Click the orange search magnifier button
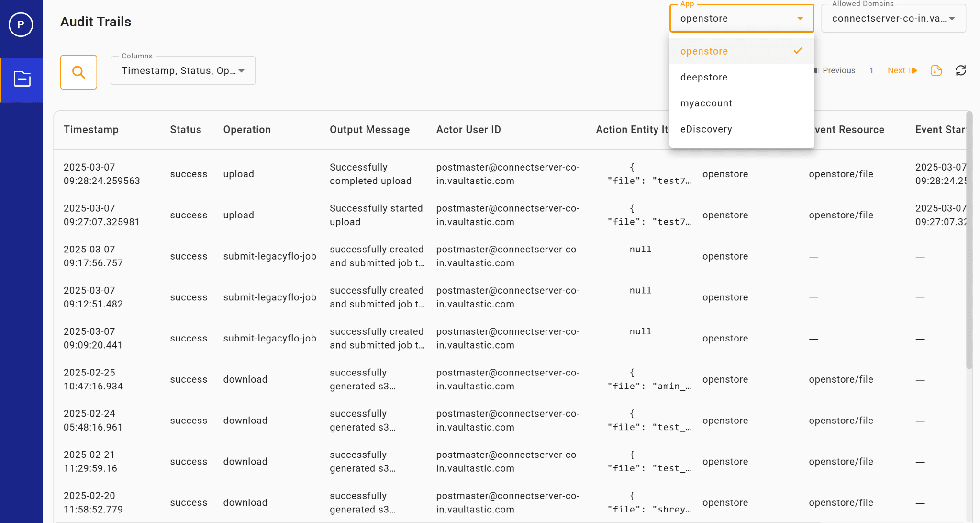The height and width of the screenshot is (523, 980). click(78, 72)
